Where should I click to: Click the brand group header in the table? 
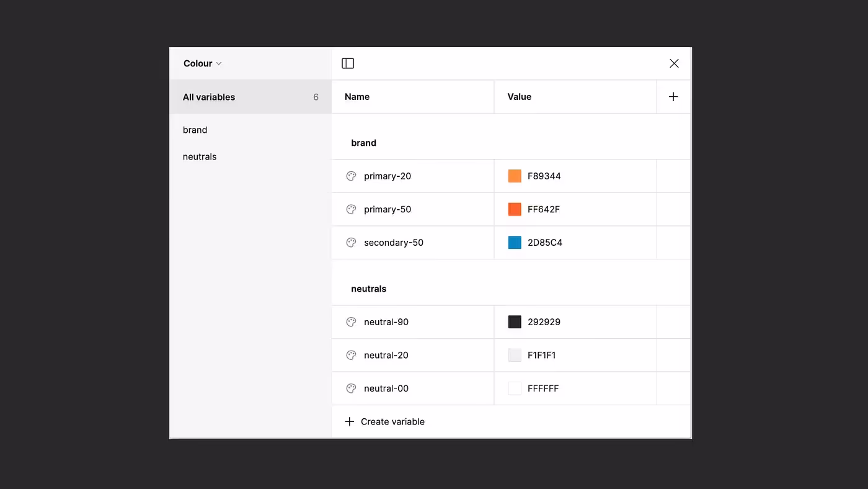coord(363,143)
